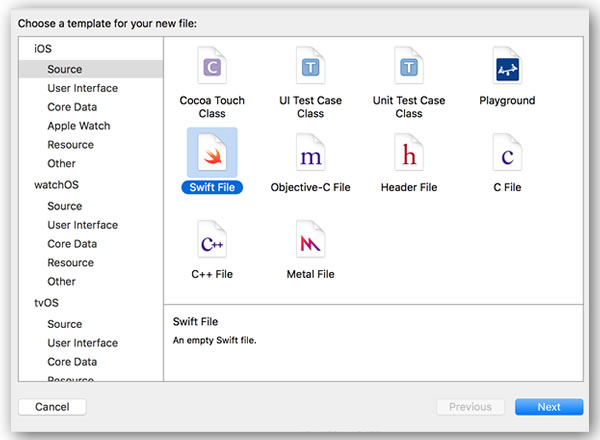The height and width of the screenshot is (440, 600).
Task: Click the Next button
Action: tap(549, 407)
